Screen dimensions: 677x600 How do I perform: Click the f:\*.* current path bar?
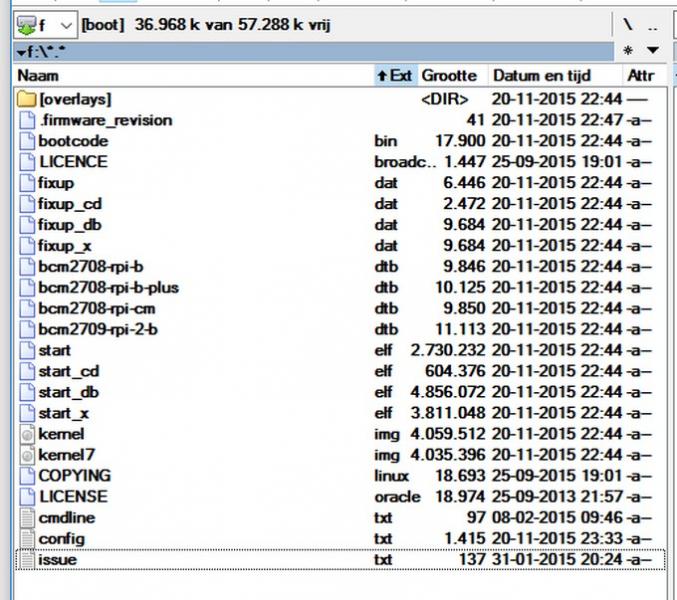coord(300,50)
